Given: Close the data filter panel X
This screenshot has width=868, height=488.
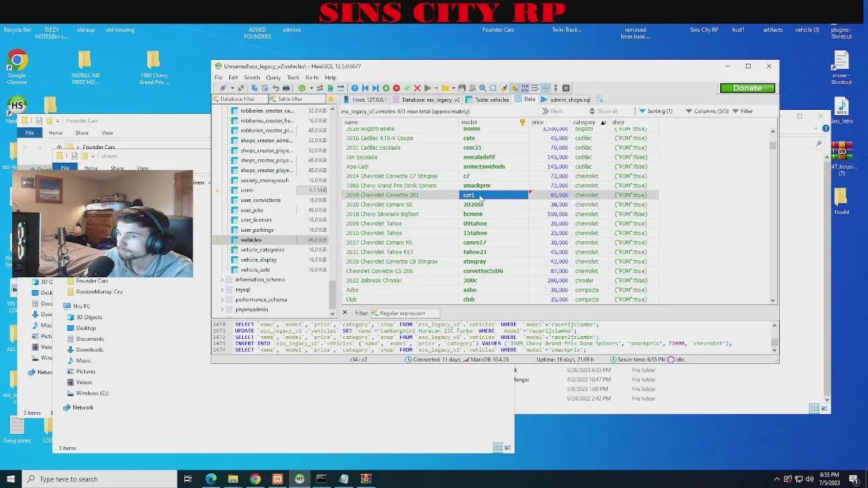Looking at the screenshot, I should coord(344,312).
